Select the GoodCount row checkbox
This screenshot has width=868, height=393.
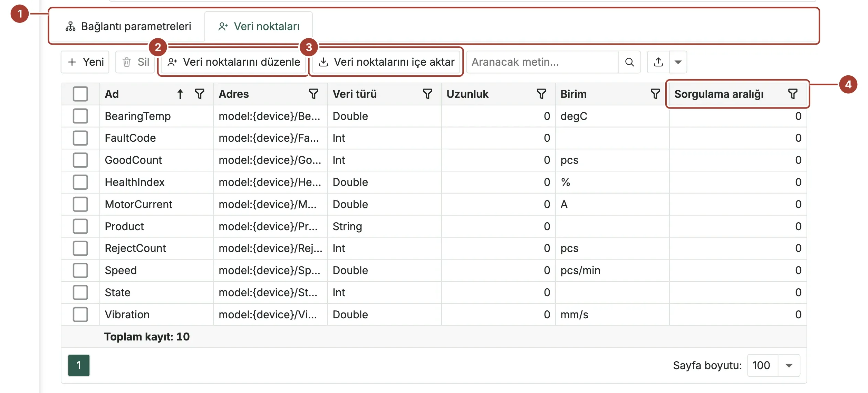80,160
